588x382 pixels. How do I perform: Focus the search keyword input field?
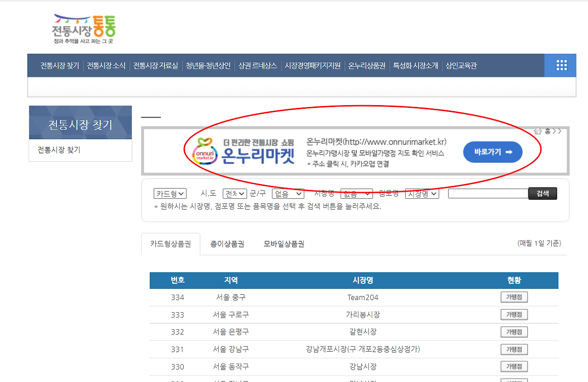click(488, 194)
